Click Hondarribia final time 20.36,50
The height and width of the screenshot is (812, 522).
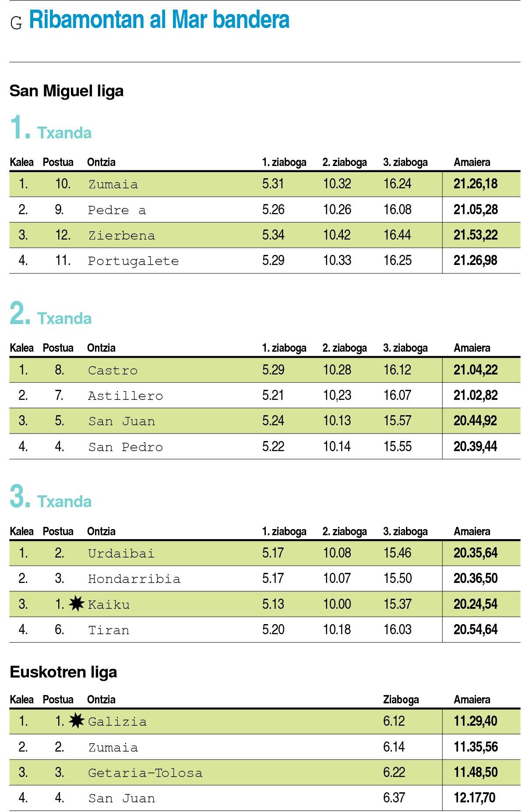pos(476,579)
